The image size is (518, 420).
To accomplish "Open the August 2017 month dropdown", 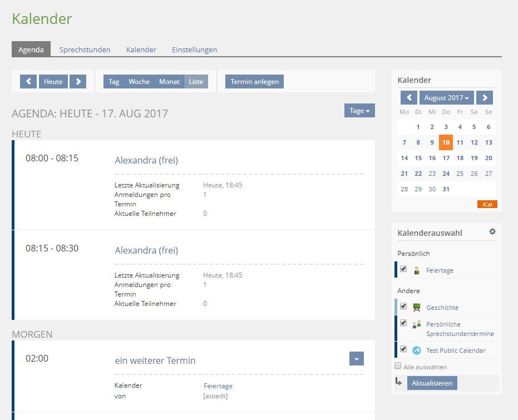I will point(447,98).
